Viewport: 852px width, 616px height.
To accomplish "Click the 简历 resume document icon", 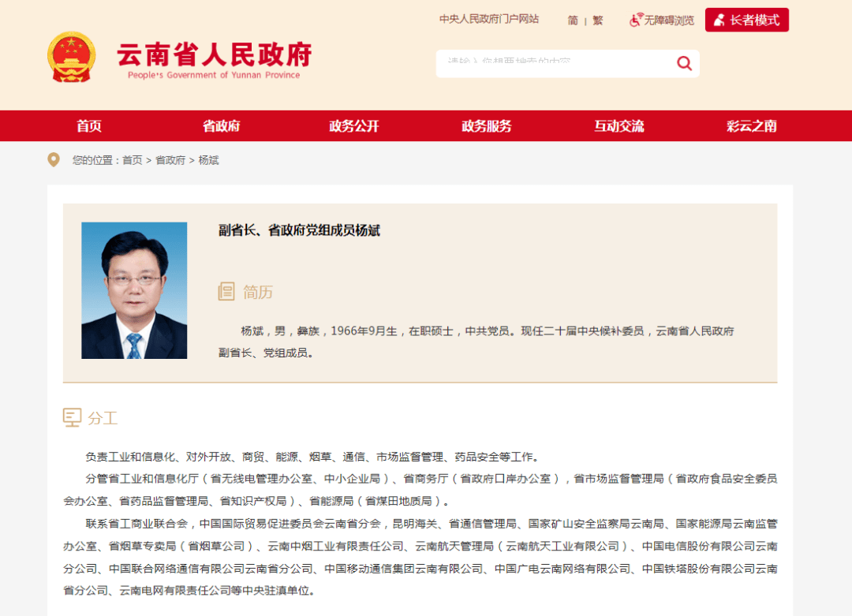I will click(x=226, y=292).
